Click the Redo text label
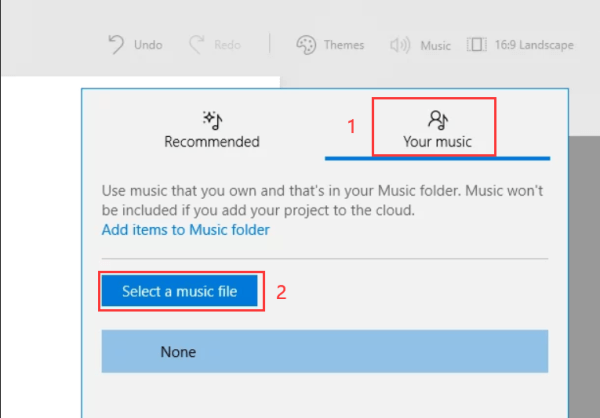This screenshot has width=600, height=418. point(227,45)
